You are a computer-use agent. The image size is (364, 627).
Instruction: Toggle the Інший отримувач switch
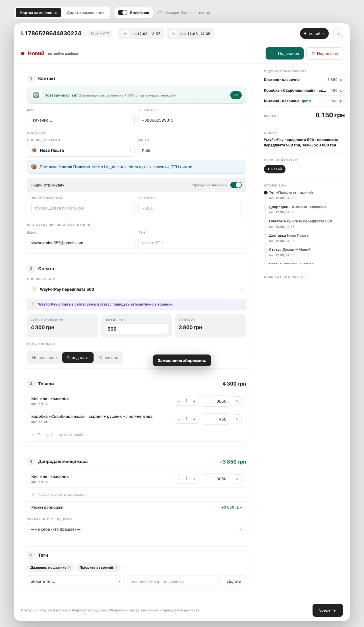236,185
